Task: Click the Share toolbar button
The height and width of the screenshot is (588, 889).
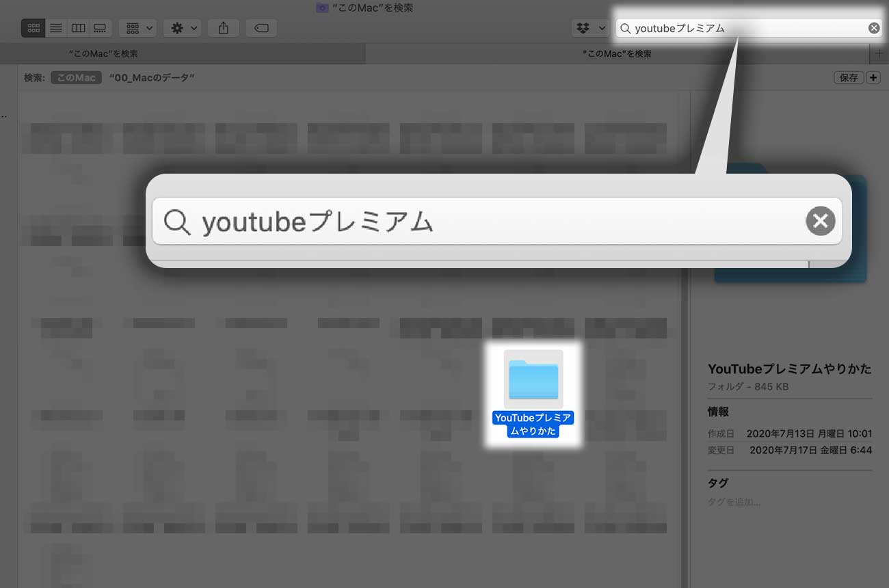Action: (x=224, y=28)
